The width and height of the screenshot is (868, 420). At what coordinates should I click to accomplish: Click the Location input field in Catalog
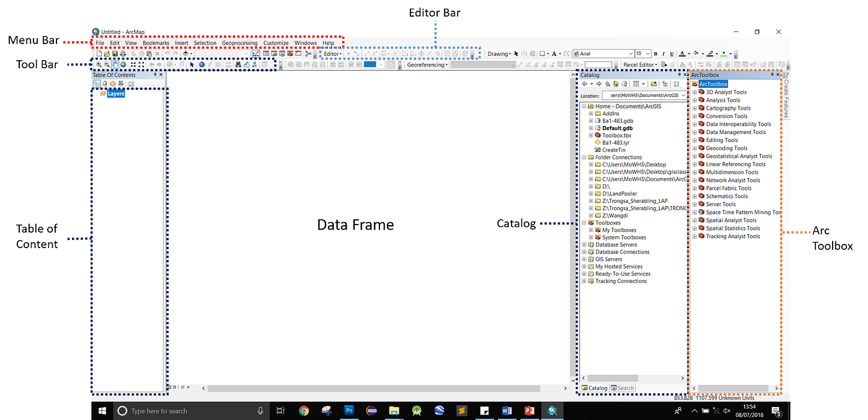pos(645,95)
